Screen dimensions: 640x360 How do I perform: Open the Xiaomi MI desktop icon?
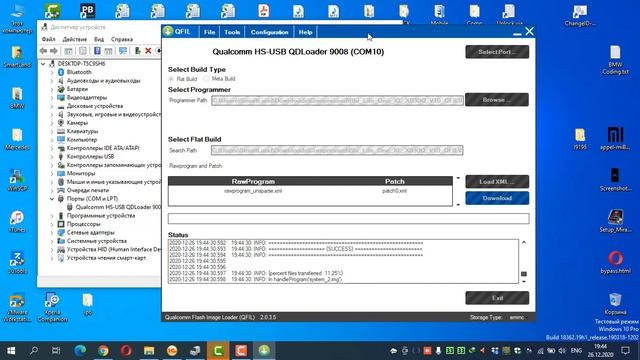[615, 138]
